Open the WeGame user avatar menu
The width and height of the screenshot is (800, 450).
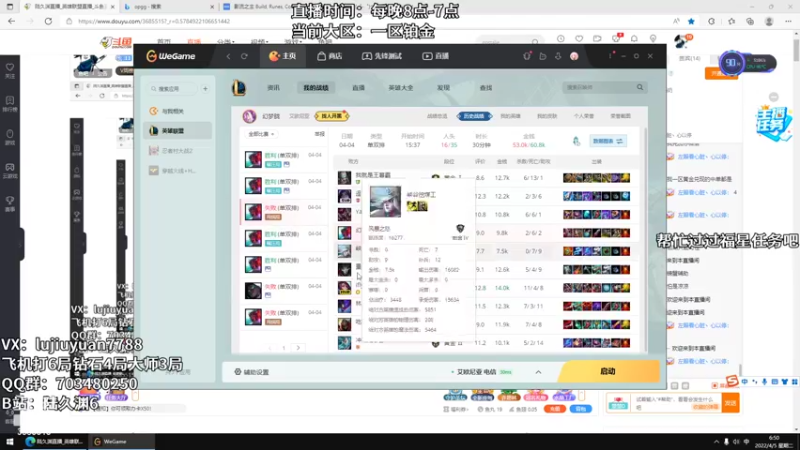pos(574,56)
